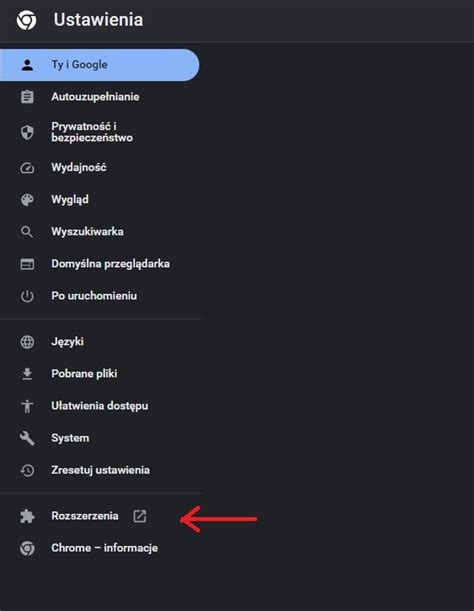This screenshot has width=474, height=611.
Task: Click the Chrome logo beside Ustawienia
Action: tap(27, 20)
